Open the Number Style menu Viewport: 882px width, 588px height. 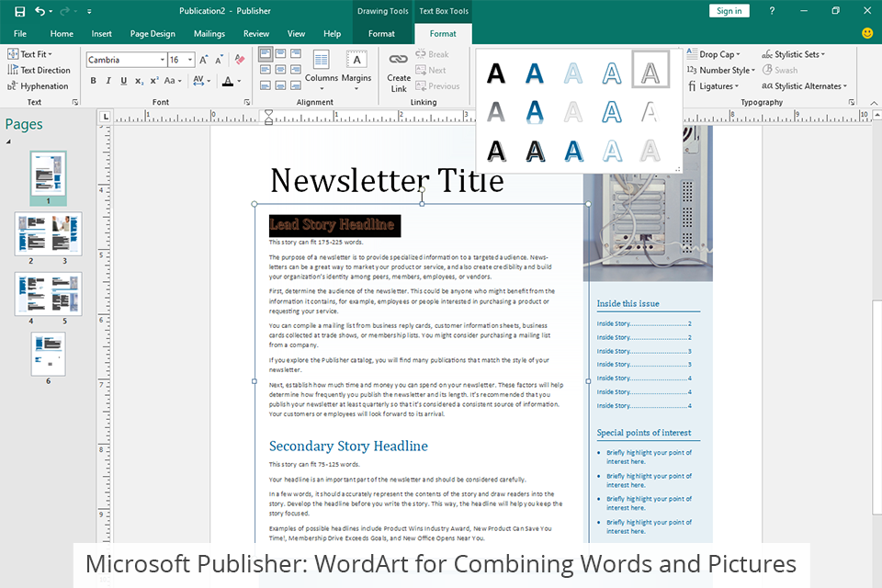tap(721, 70)
